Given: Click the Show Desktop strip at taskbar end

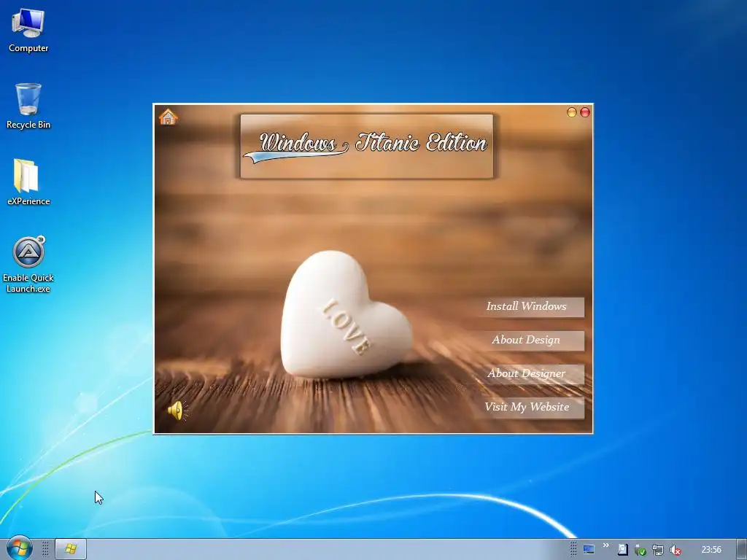Looking at the screenshot, I should 742,550.
